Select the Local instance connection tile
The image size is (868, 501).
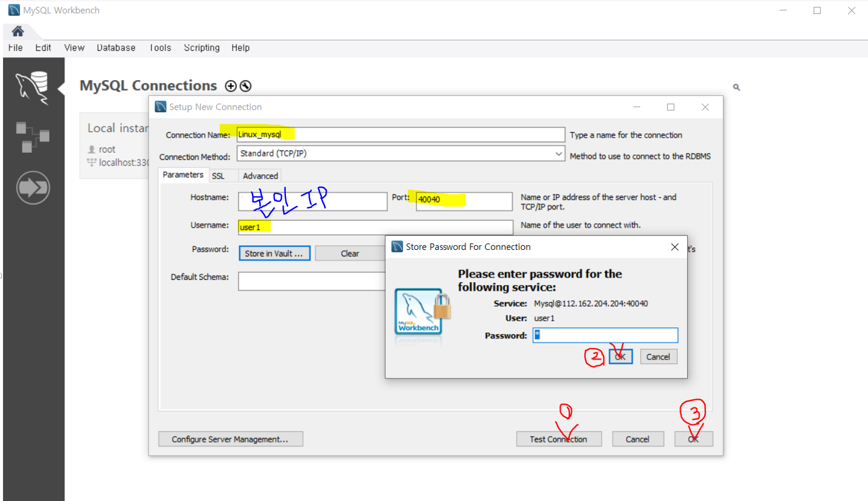click(x=114, y=145)
